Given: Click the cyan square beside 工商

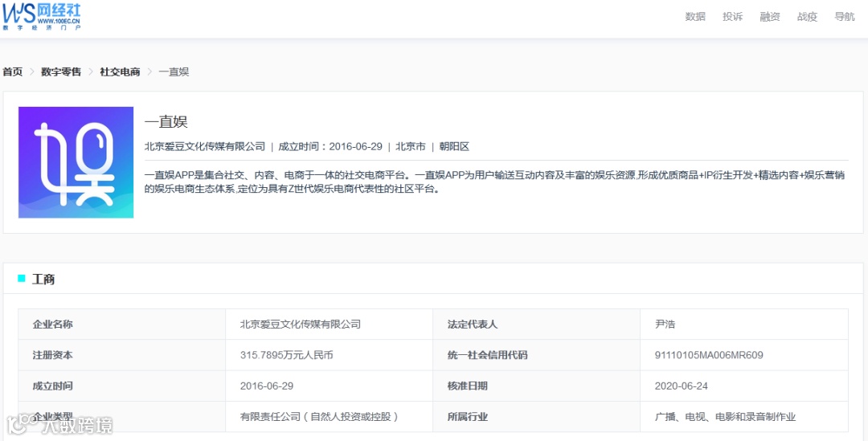Looking at the screenshot, I should (22, 278).
